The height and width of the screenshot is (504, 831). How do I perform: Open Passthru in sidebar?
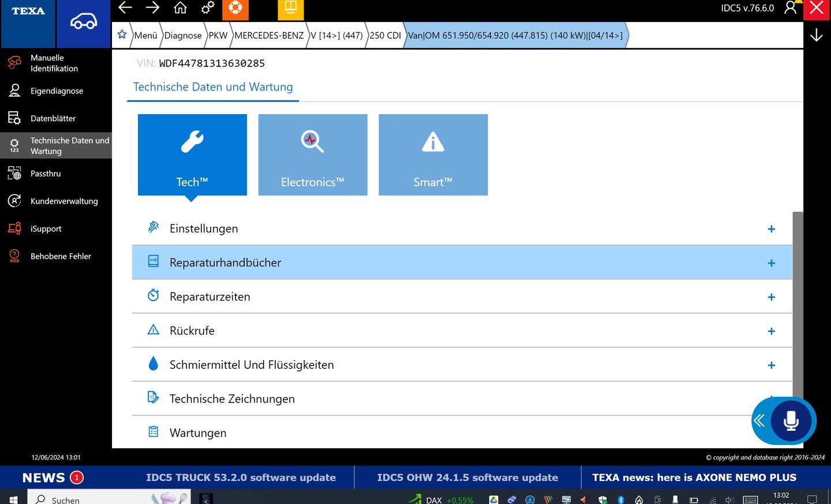tap(56, 173)
